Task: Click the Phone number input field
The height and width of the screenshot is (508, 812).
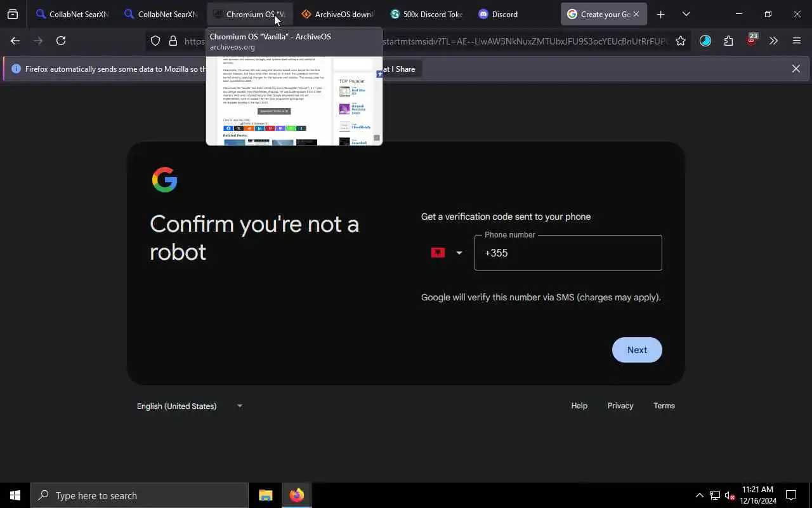Action: click(x=568, y=253)
